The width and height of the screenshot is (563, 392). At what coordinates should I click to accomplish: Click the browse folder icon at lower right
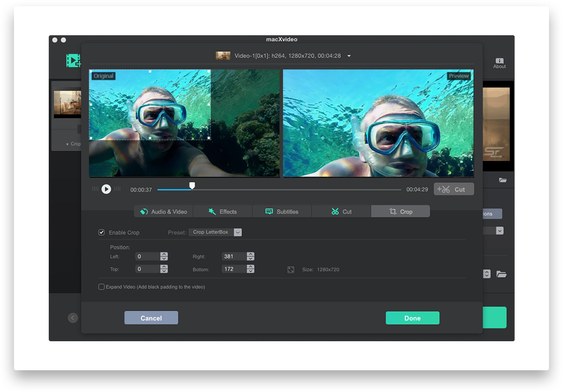(x=501, y=274)
